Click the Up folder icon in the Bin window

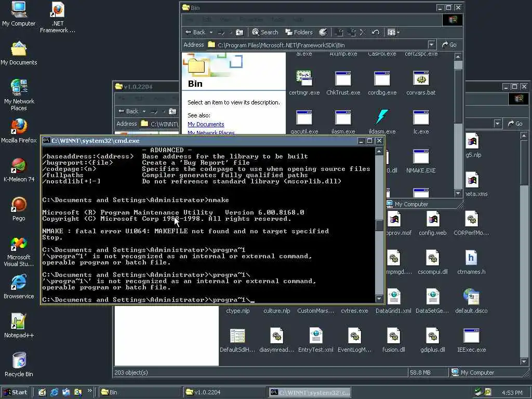coord(240,32)
